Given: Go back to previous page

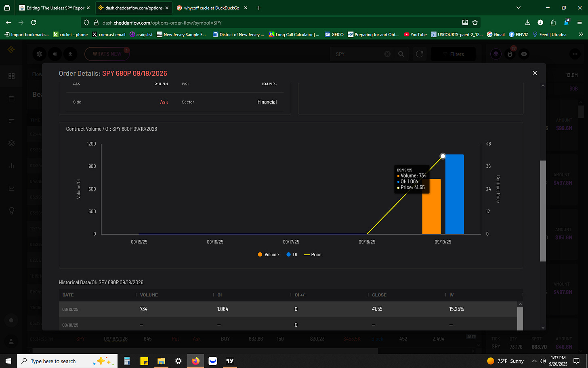Looking at the screenshot, I should point(8,23).
